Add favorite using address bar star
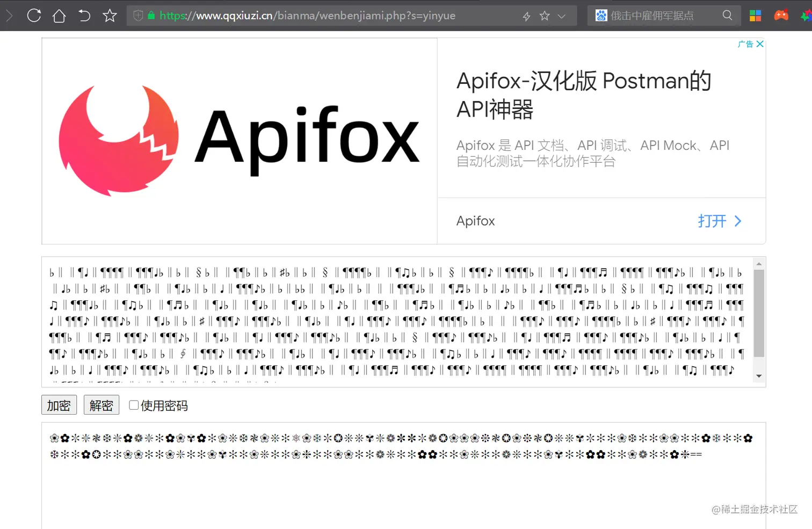812x529 pixels. (545, 16)
